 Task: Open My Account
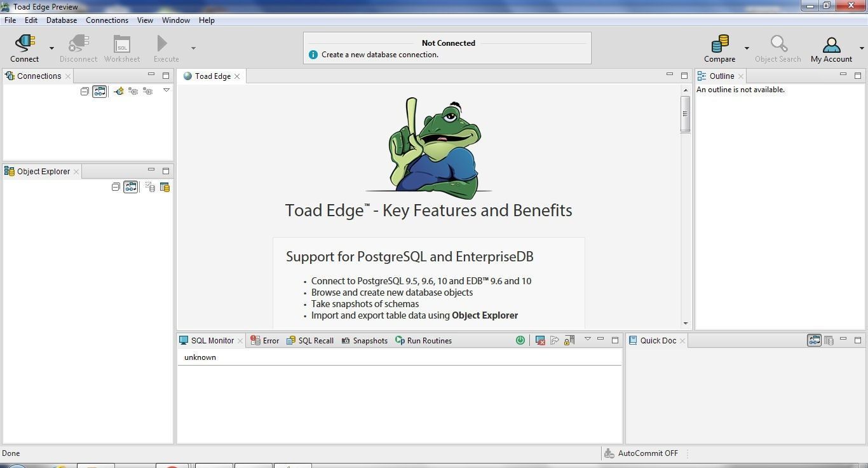(x=831, y=48)
